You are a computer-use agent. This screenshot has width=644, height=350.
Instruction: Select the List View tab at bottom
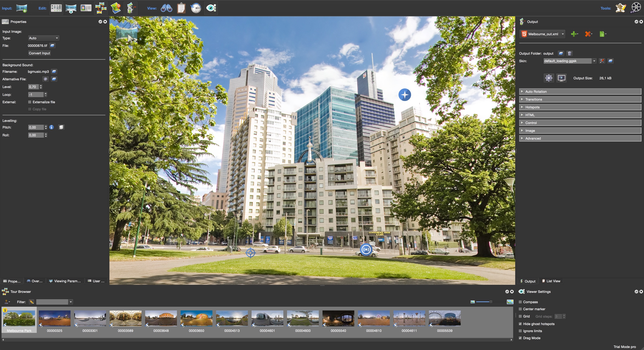554,281
